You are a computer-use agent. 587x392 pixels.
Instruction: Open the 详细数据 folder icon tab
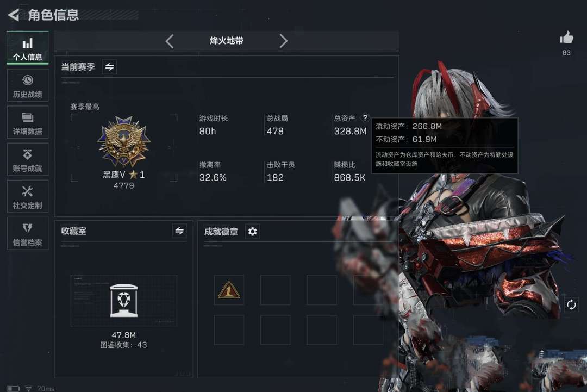click(28, 122)
